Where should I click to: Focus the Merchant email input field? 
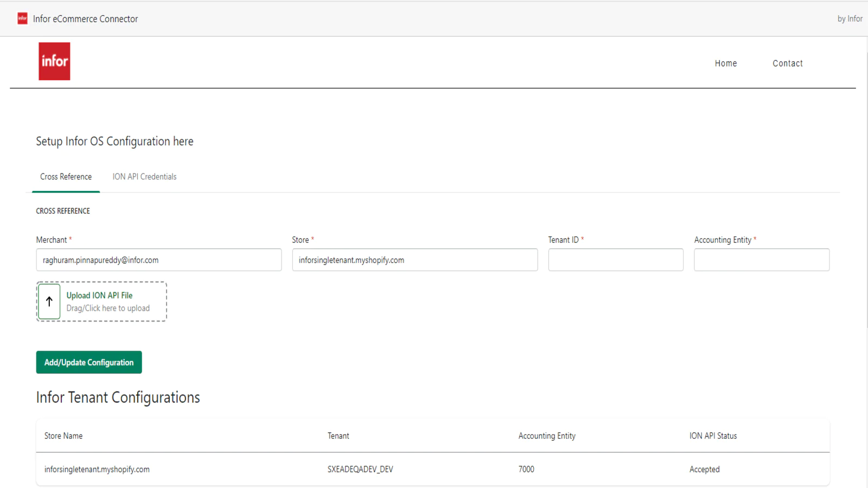pos(159,260)
